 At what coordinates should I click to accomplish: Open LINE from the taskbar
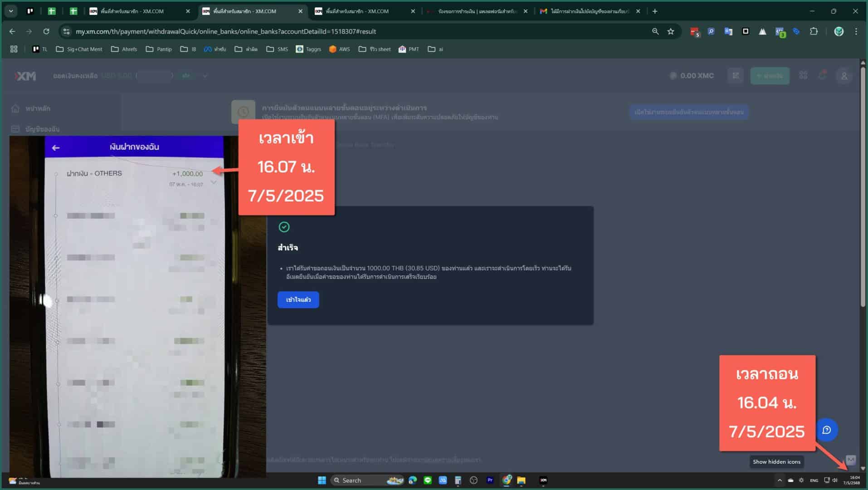point(428,480)
